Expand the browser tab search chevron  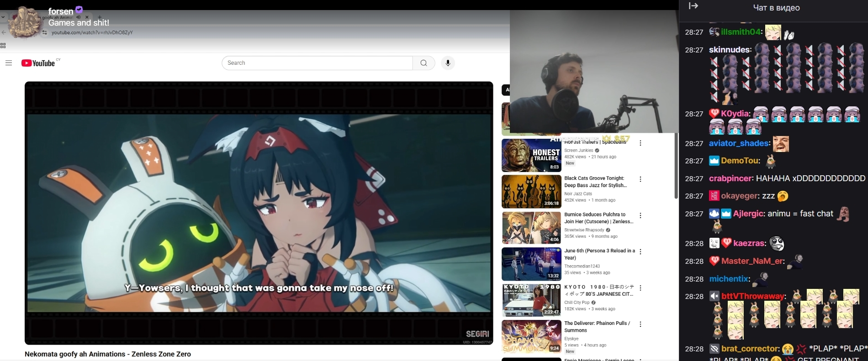click(3, 17)
